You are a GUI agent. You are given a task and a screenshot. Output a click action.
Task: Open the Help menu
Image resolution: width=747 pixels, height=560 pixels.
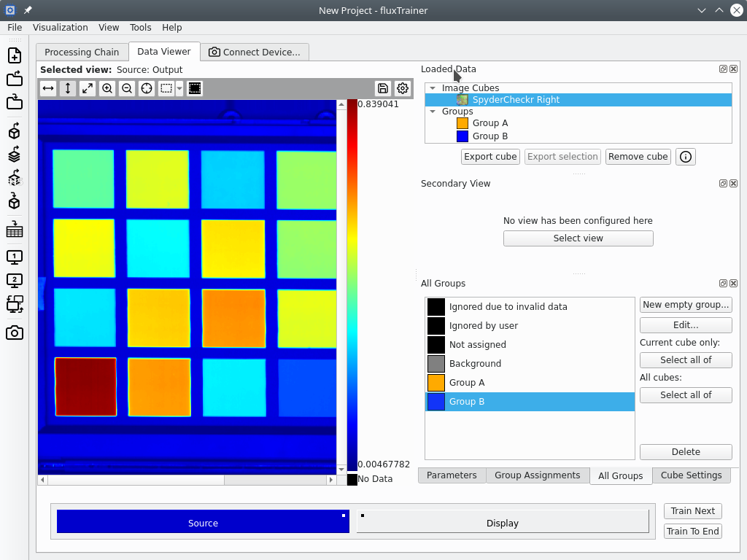coord(172,28)
